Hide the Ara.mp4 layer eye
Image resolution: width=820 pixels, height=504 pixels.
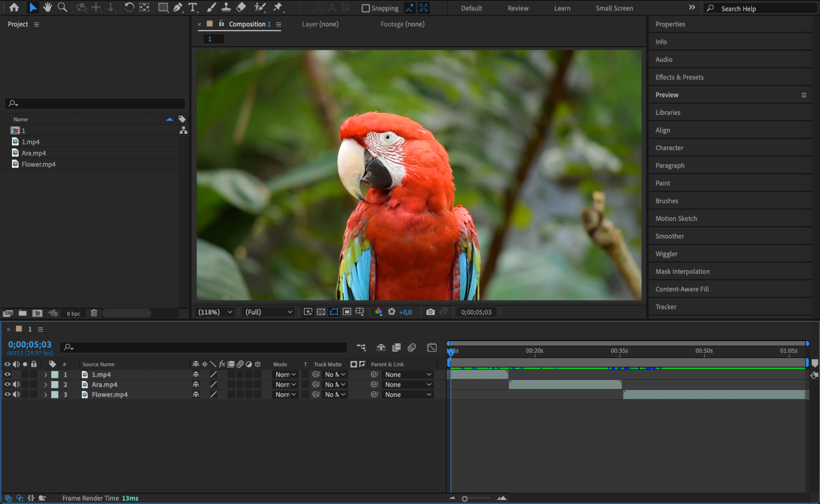coord(7,384)
